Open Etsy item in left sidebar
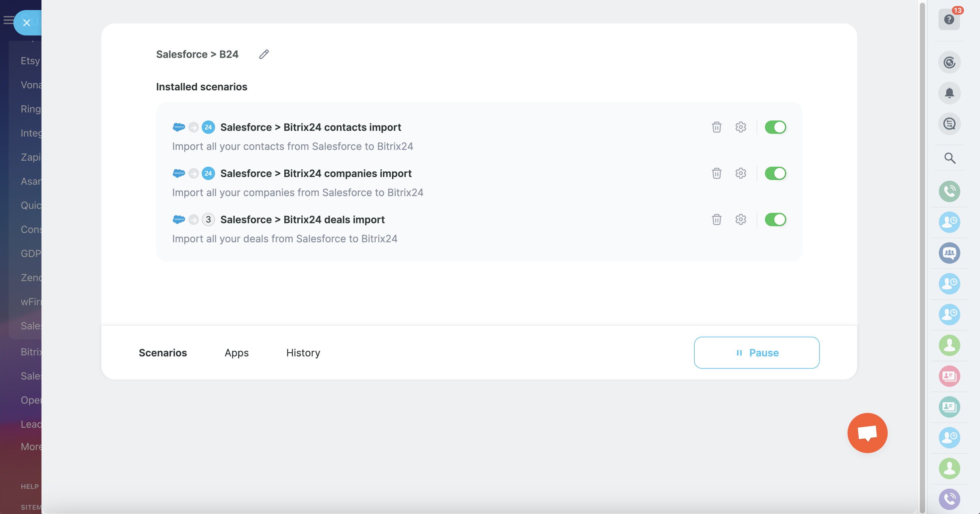This screenshot has width=980, height=514. [x=30, y=61]
